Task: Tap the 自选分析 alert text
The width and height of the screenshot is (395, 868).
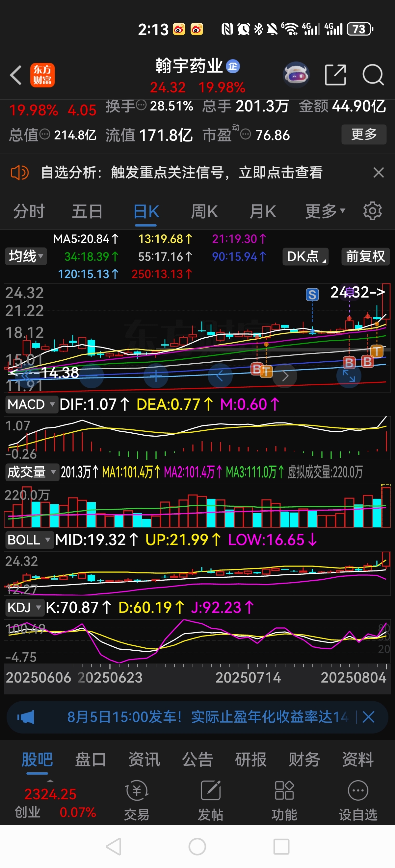Action: (181, 173)
